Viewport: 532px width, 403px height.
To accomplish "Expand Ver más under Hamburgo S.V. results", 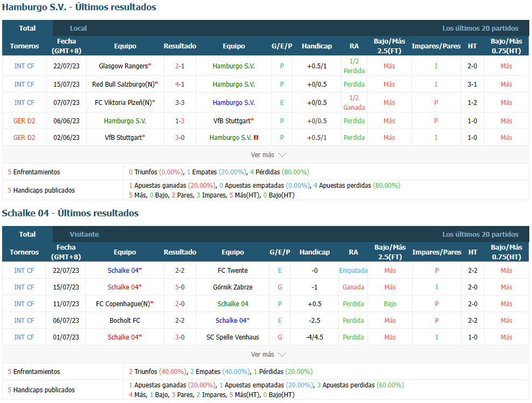I will (x=268, y=155).
